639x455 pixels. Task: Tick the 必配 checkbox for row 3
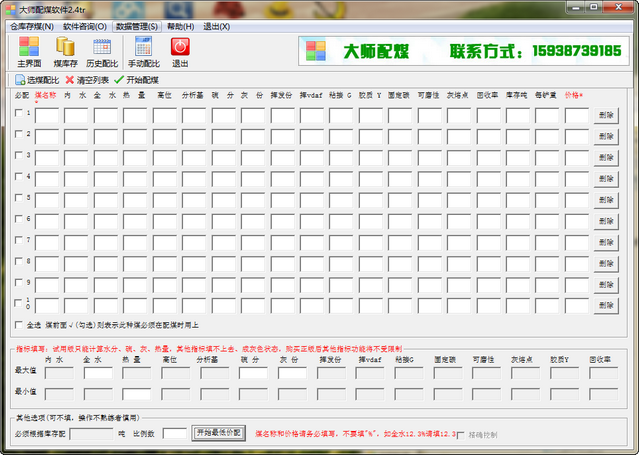pyautogui.click(x=19, y=155)
